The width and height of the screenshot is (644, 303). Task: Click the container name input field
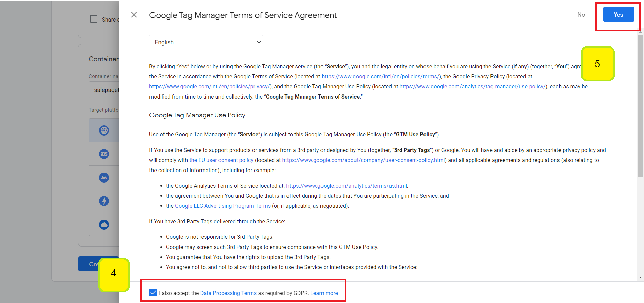click(x=104, y=90)
